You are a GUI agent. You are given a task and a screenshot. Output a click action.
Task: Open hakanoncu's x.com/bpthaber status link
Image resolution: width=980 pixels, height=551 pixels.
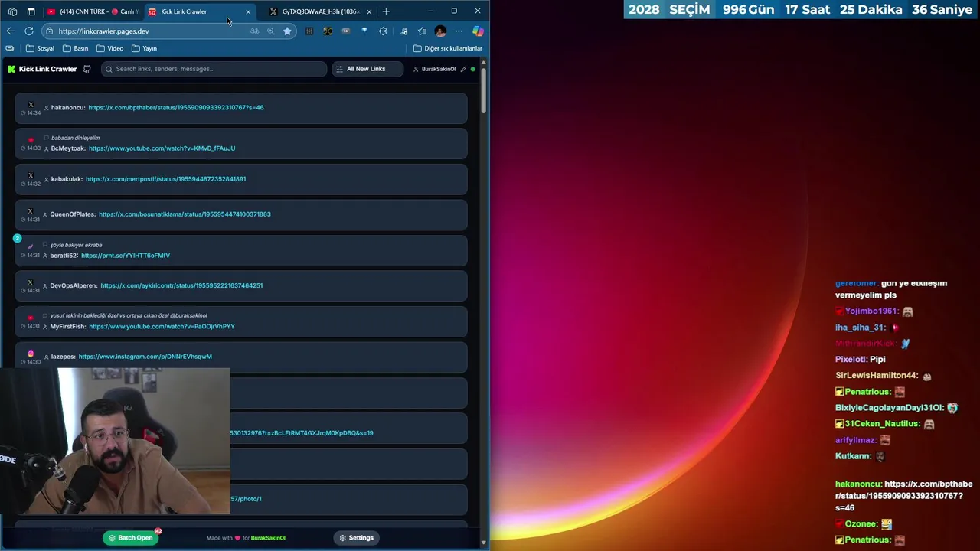[176, 108]
